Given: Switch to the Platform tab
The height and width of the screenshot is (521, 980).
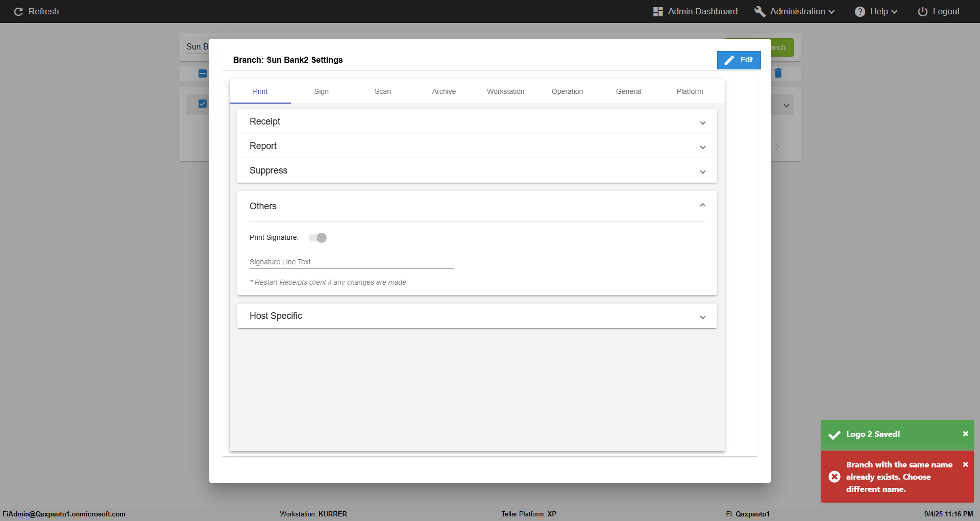Looking at the screenshot, I should [x=690, y=91].
